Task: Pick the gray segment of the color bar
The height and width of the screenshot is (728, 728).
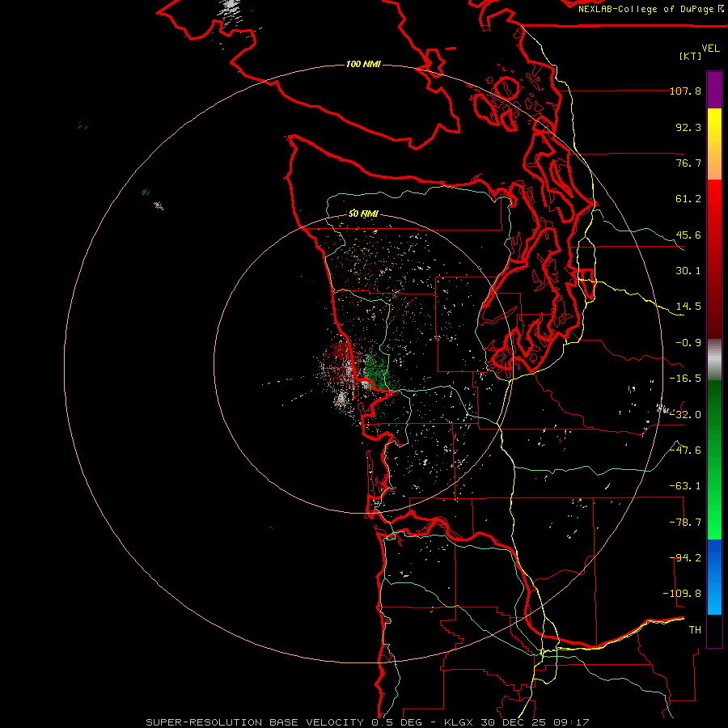Action: coord(714,359)
